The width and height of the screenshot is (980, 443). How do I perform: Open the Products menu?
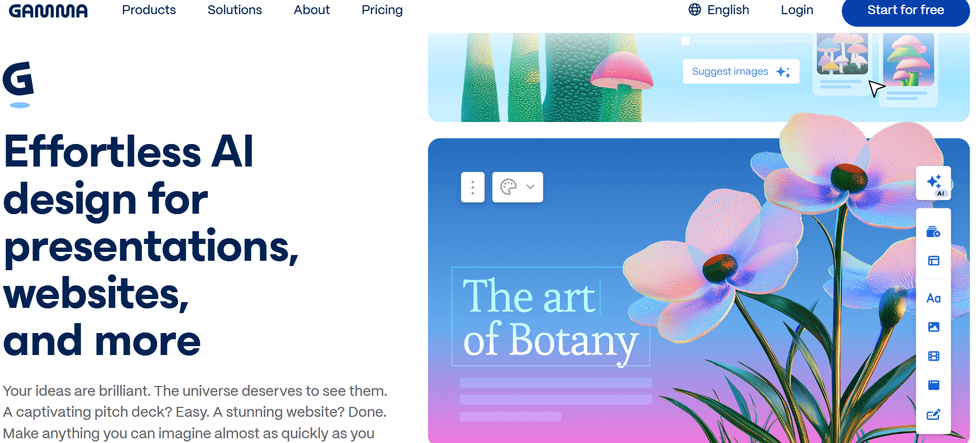[x=149, y=10]
